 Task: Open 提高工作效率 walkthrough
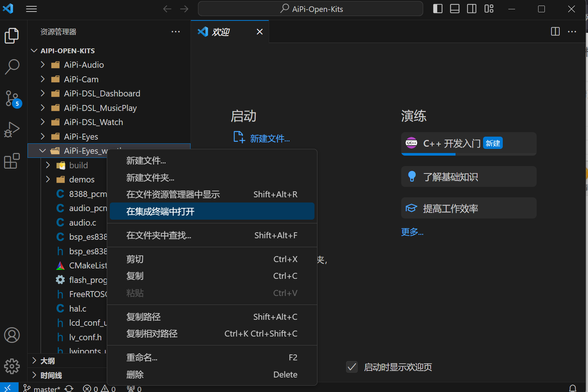469,208
